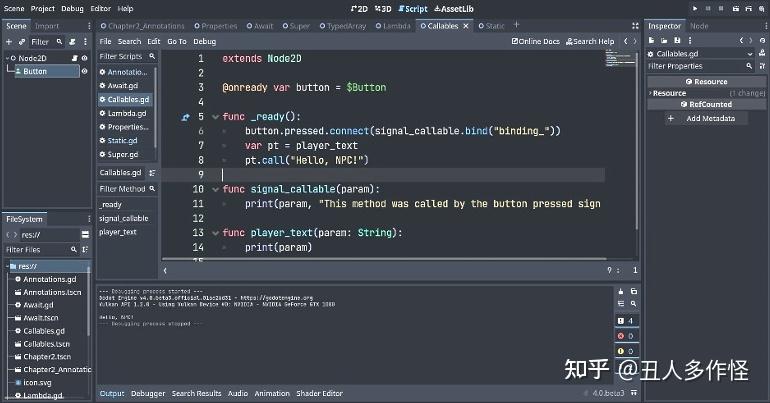Toggle visibility of Button node

(84, 71)
